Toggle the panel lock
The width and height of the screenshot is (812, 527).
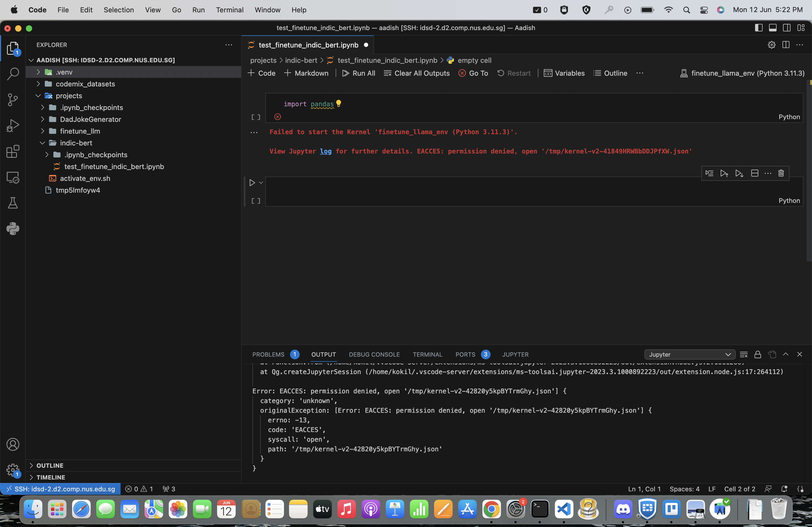coord(758,354)
